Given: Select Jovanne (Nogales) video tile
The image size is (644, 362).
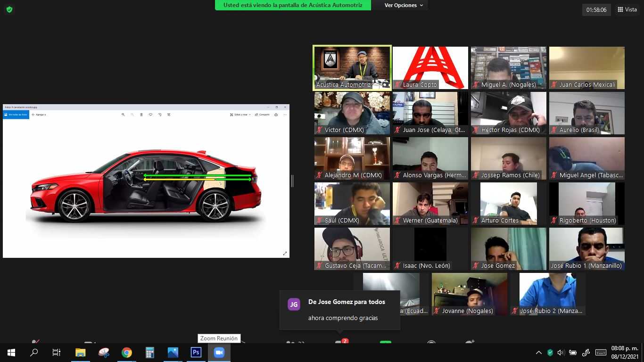Looking at the screenshot, I should (x=470, y=294).
